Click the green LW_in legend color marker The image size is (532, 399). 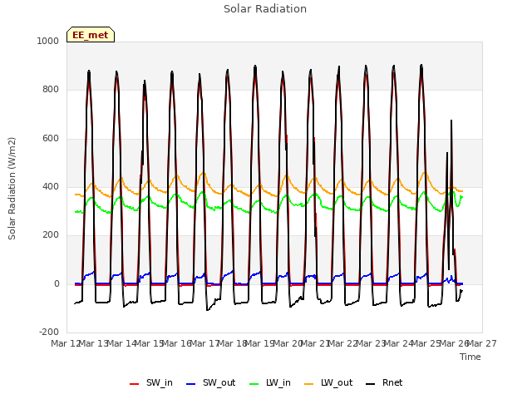254,384
